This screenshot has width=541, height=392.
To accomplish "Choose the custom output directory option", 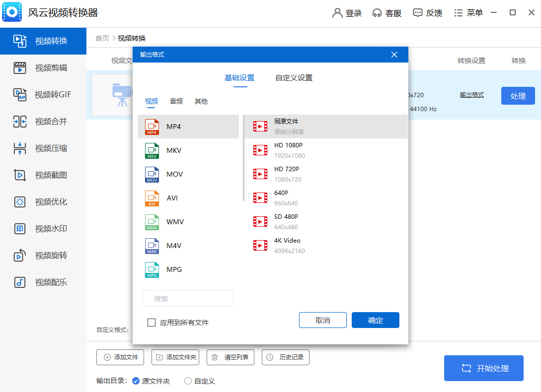I will pos(188,381).
